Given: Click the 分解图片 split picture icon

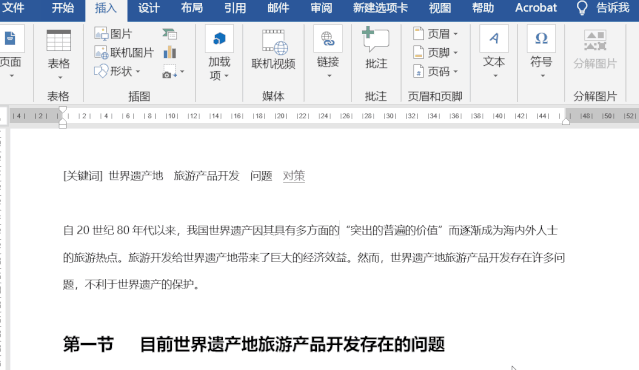Looking at the screenshot, I should [x=595, y=40].
